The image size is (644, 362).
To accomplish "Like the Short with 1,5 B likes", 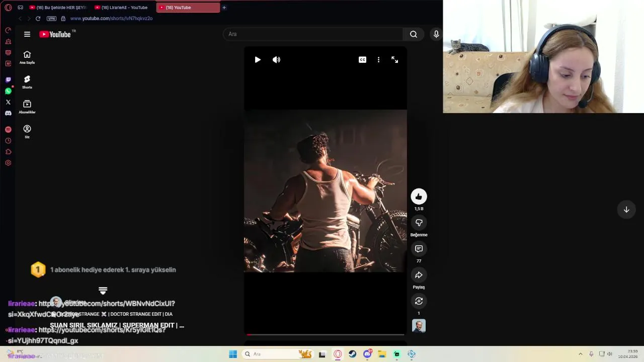I will pyautogui.click(x=419, y=197).
